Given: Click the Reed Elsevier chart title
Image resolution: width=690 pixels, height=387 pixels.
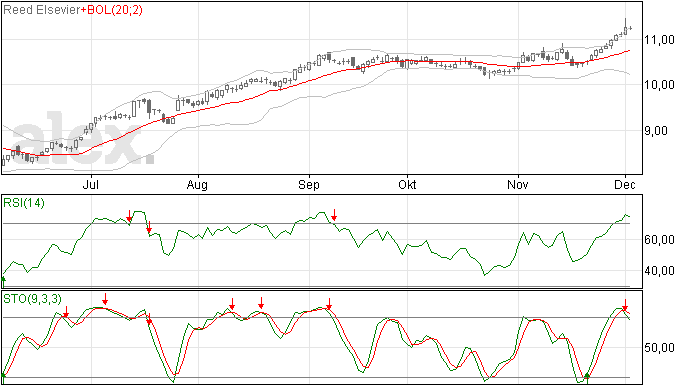Looking at the screenshot, I should click(x=41, y=10).
